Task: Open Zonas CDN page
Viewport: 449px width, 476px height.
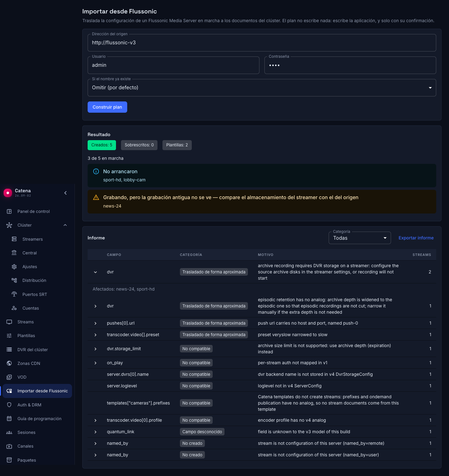Action: (x=37, y=363)
